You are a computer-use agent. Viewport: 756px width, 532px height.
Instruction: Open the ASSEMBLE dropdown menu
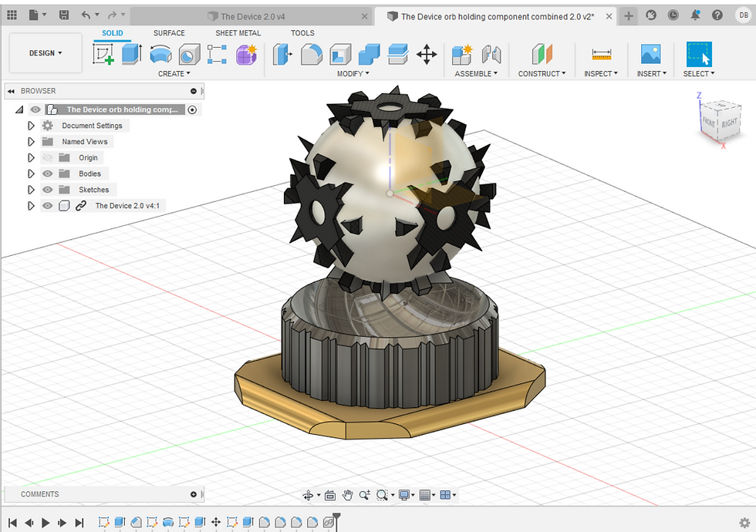click(477, 74)
